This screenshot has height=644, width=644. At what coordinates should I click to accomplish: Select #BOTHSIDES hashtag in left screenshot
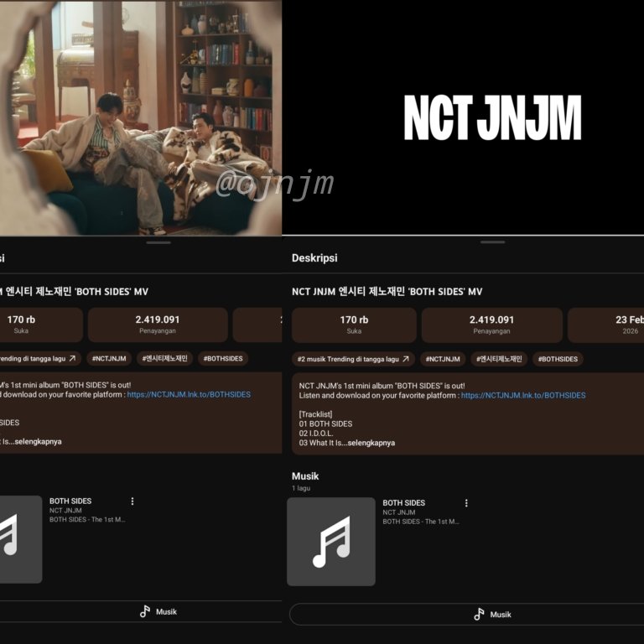pos(223,359)
